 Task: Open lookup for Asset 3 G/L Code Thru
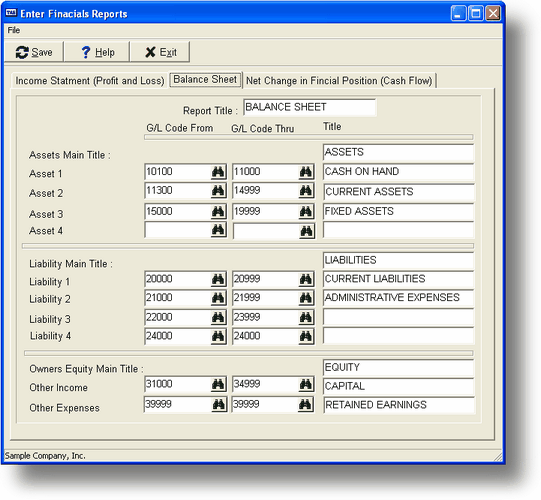coord(306,212)
